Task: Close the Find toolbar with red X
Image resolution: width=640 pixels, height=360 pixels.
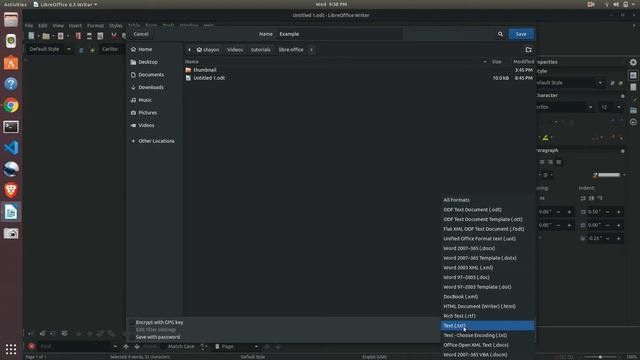Action: (31, 347)
